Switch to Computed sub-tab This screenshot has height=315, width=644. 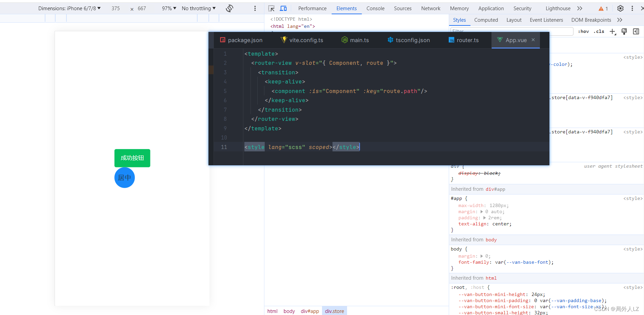pos(486,20)
